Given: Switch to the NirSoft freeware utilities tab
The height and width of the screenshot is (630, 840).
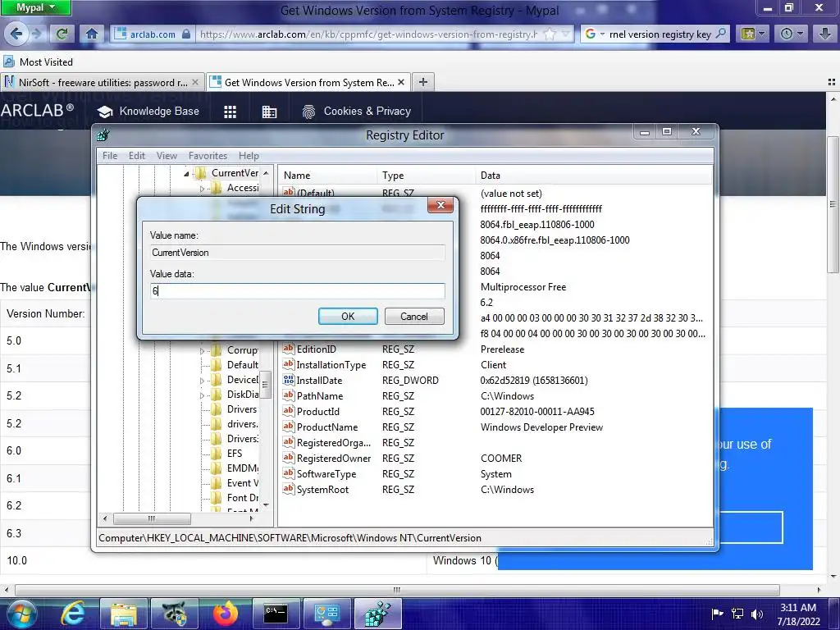Looking at the screenshot, I should 103,83.
